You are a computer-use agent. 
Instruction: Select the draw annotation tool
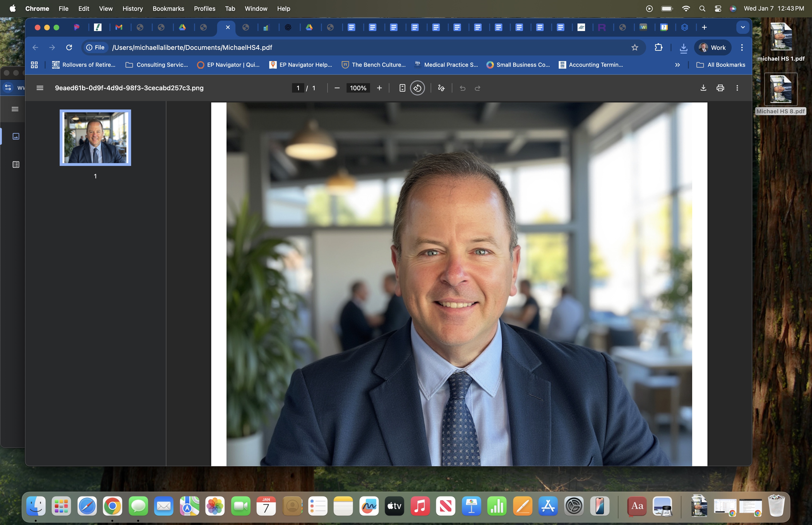[x=441, y=88]
